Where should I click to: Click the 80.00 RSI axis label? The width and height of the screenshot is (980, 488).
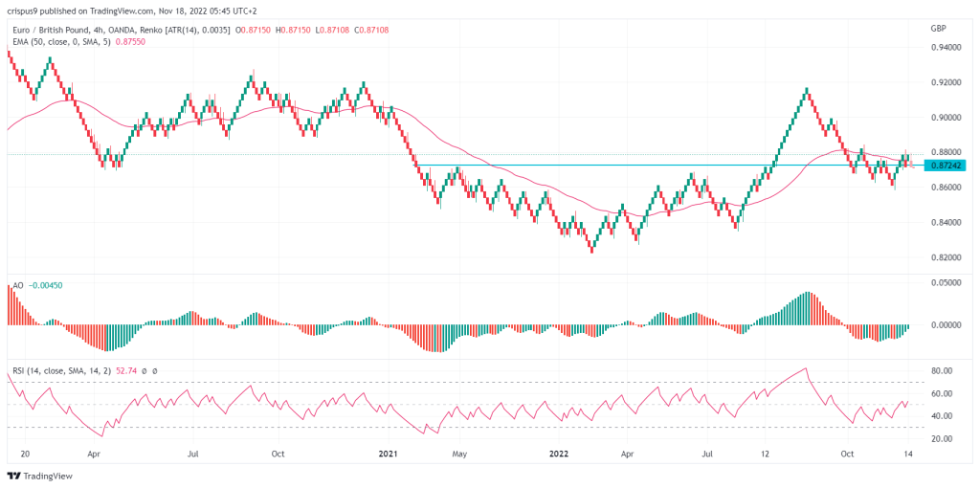click(x=942, y=370)
